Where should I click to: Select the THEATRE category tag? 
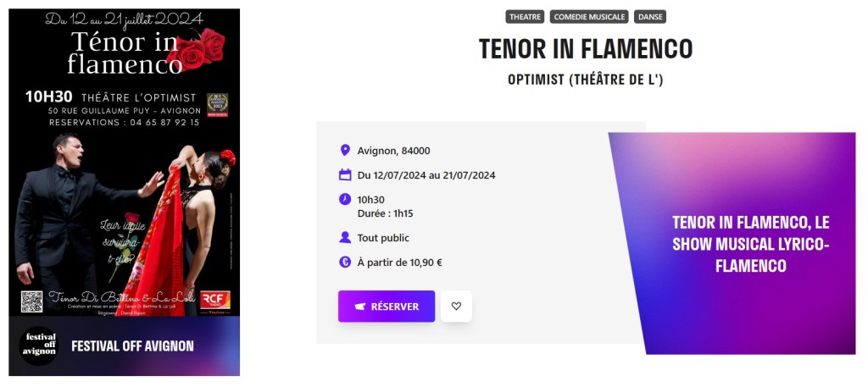pyautogui.click(x=526, y=17)
